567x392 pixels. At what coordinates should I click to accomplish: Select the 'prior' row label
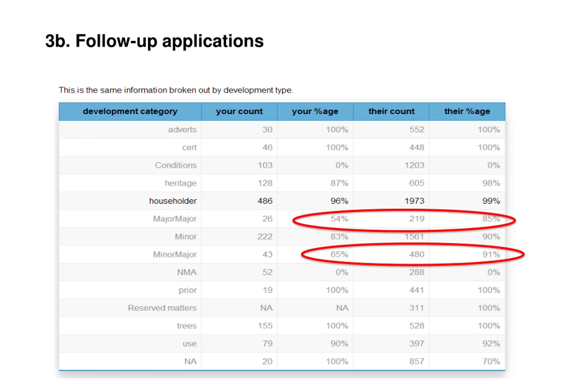[188, 290]
